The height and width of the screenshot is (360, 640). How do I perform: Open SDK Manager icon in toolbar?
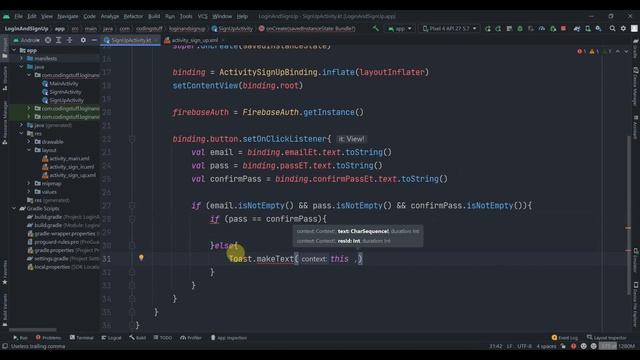click(x=598, y=29)
